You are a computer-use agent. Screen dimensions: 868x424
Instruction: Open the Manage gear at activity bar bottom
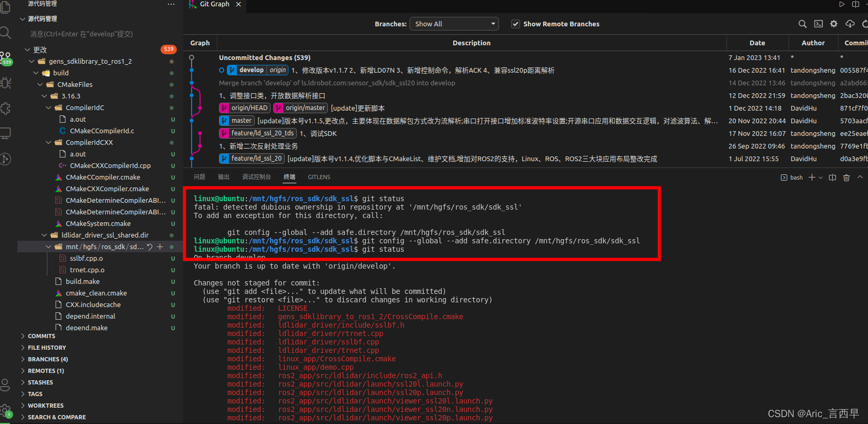[5, 410]
